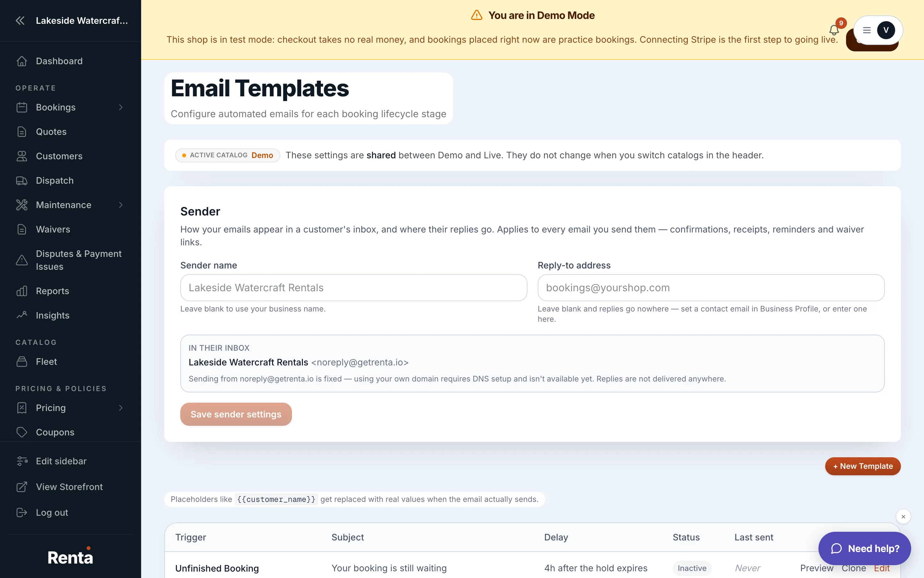
Task: Expand the Maintenance submenu chevron
Action: click(x=121, y=205)
